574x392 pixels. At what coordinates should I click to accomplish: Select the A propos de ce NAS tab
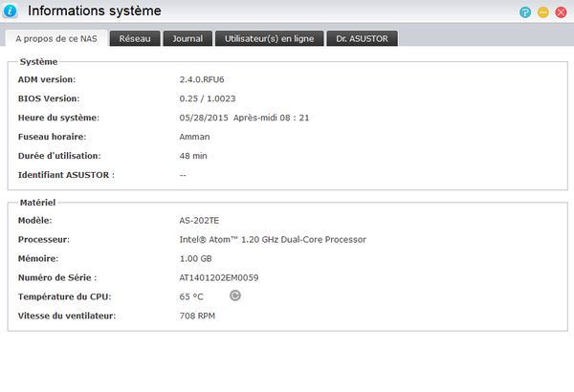point(56,38)
